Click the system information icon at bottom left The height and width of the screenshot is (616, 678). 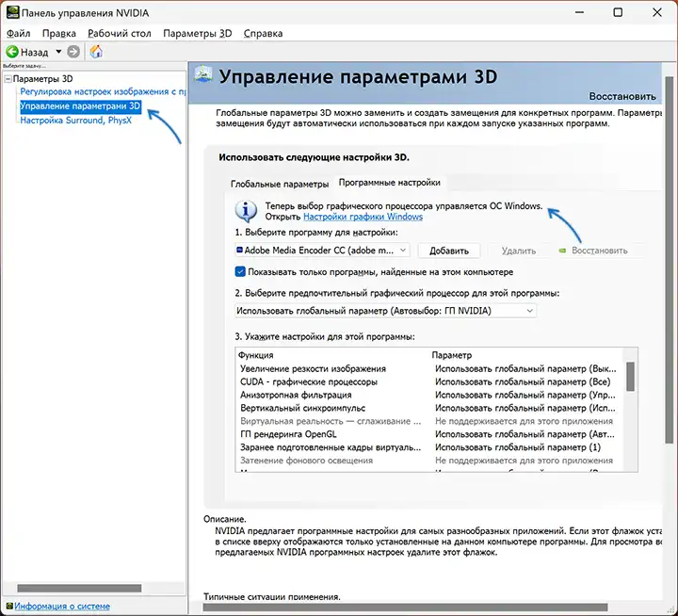point(9,606)
